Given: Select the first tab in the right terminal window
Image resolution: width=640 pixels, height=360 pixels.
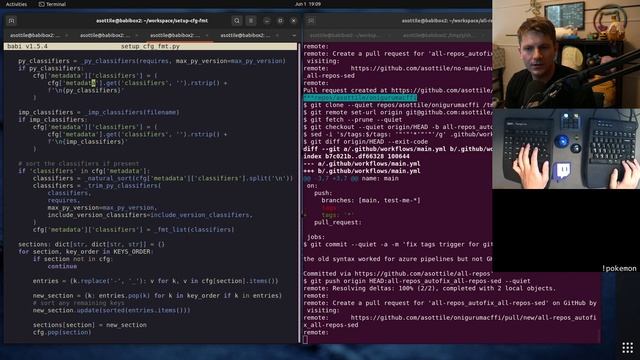Looking at the screenshot, I should [346, 36].
